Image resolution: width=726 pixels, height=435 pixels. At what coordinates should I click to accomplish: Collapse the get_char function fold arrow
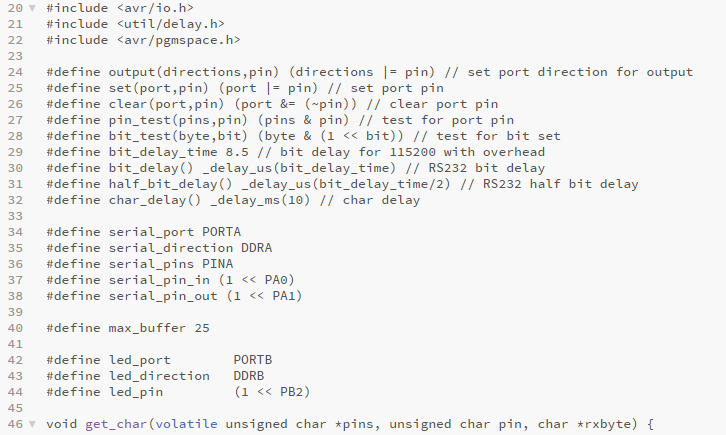[32, 424]
